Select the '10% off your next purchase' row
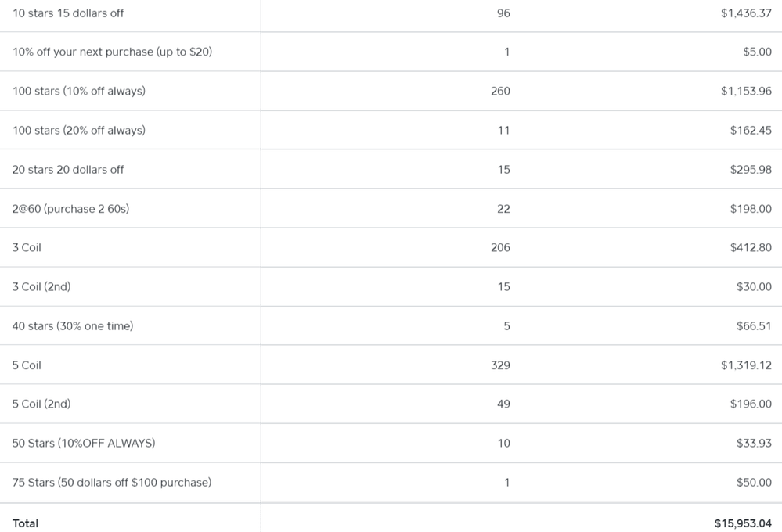782x532 pixels. point(112,52)
